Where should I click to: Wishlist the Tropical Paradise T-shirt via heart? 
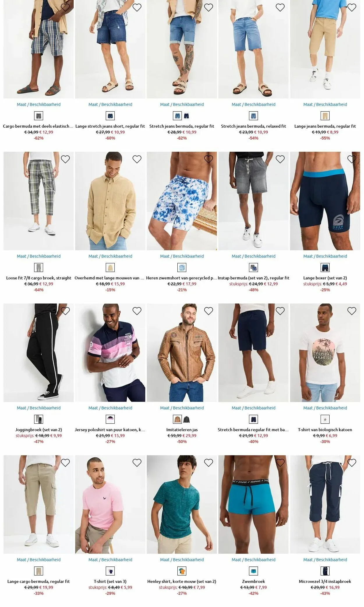pos(352,311)
